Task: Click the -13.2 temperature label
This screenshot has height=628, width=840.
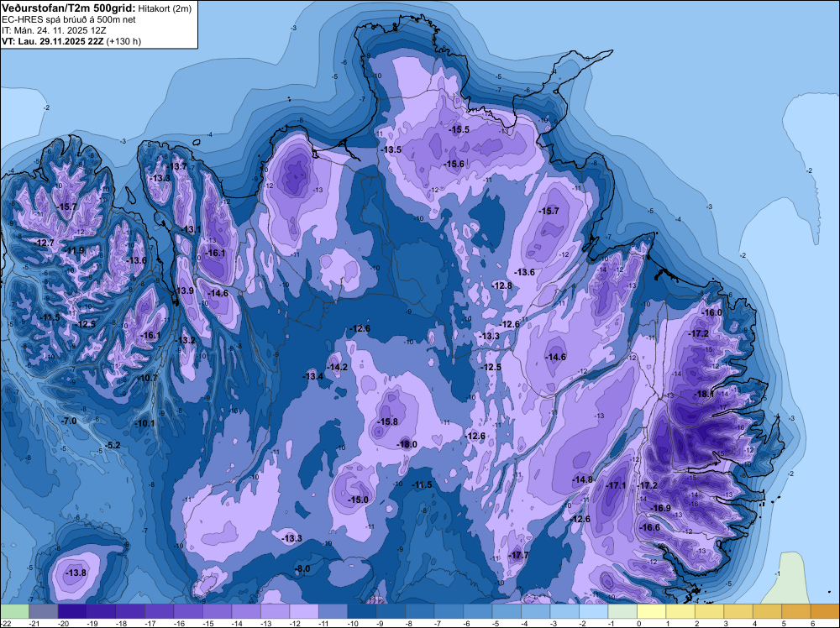Action: (x=186, y=341)
